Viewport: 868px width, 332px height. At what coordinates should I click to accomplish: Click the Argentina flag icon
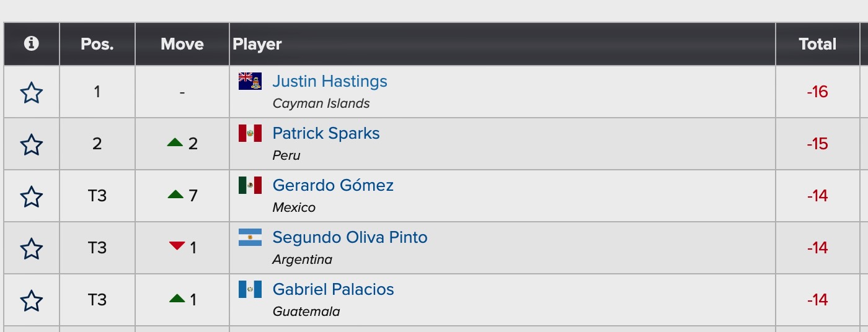pos(250,237)
